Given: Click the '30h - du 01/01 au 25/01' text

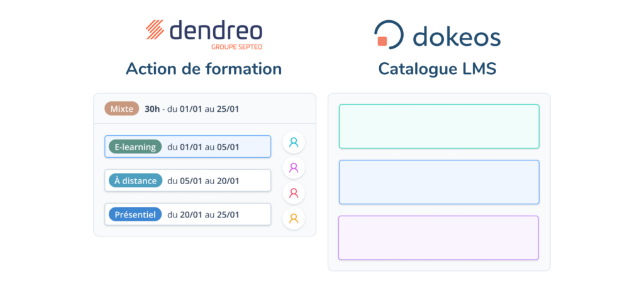Looking at the screenshot, I should tap(192, 109).
